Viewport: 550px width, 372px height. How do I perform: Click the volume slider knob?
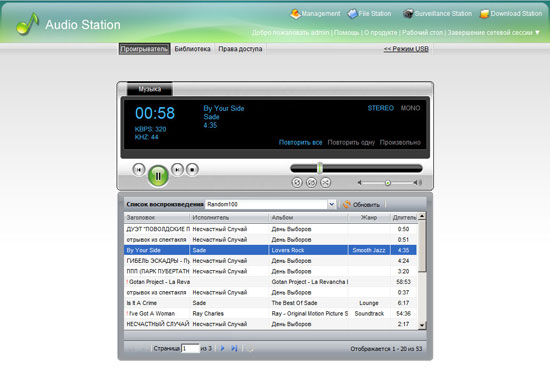pyautogui.click(x=388, y=183)
